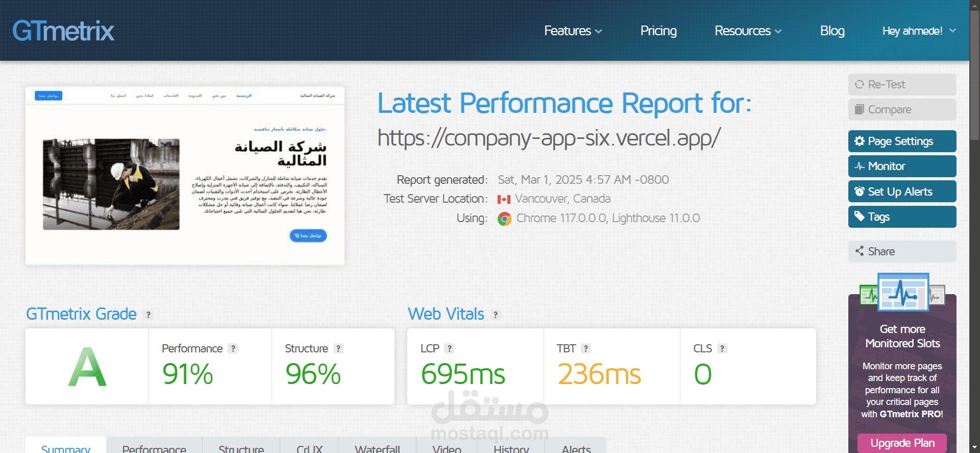This screenshot has height=453, width=980.
Task: Click the Chrome browser icon beside Using
Action: tap(504, 219)
